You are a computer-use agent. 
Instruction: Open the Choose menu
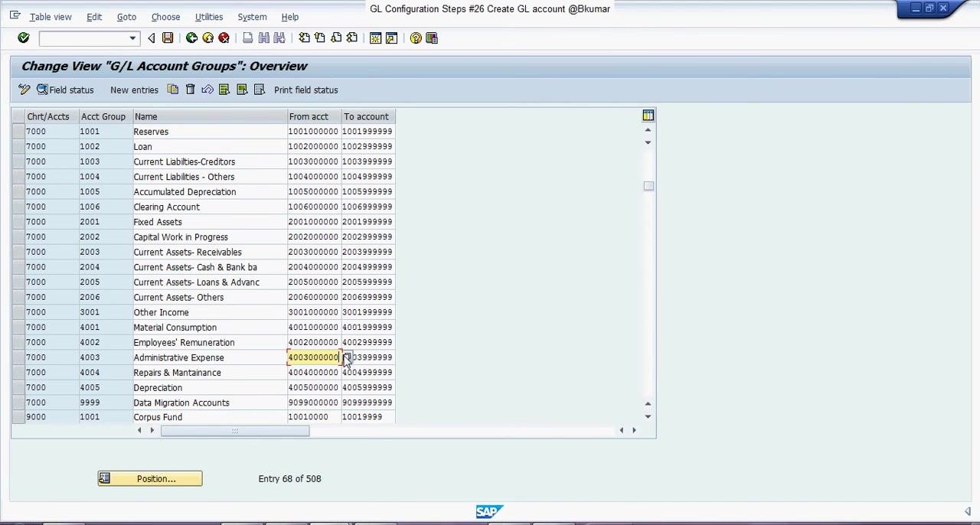165,17
